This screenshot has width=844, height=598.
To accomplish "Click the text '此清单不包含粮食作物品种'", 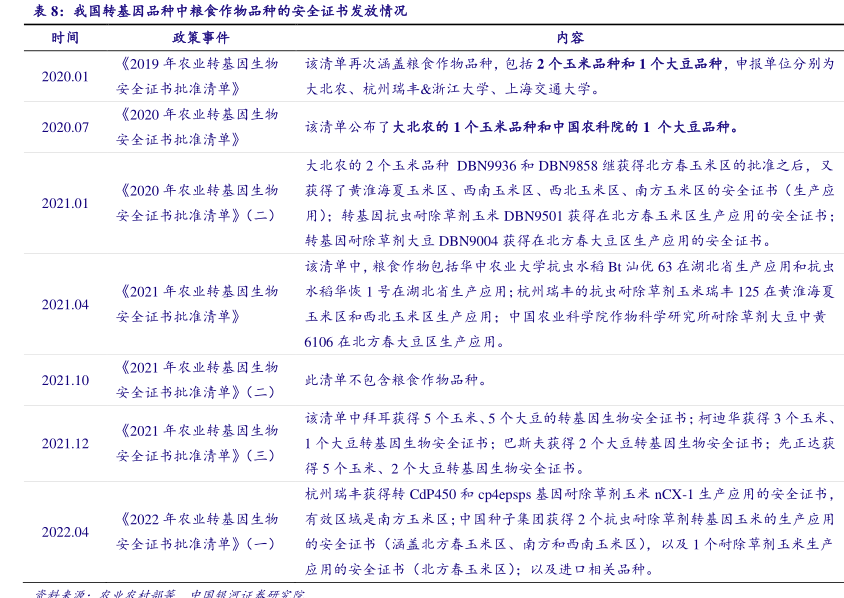I will [396, 380].
